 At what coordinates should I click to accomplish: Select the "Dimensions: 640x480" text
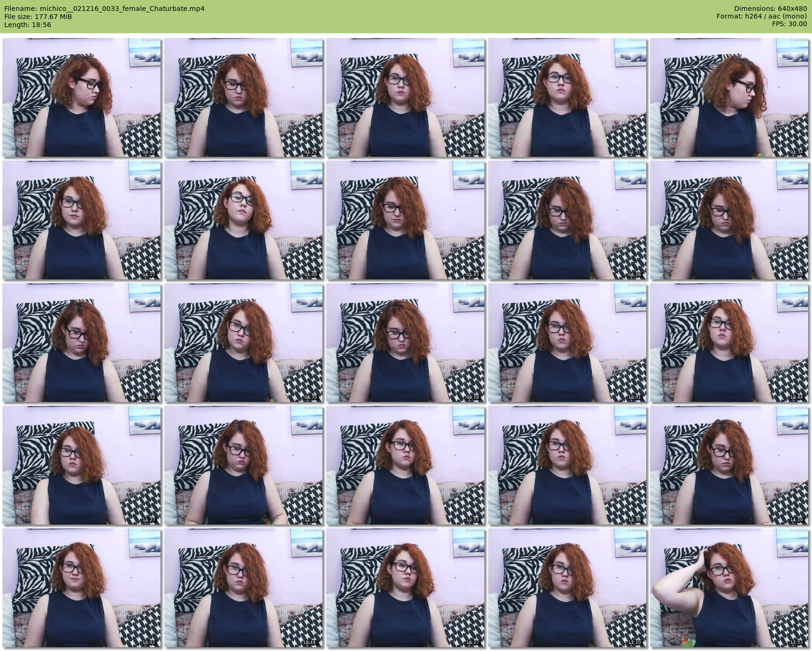pyautogui.click(x=770, y=9)
